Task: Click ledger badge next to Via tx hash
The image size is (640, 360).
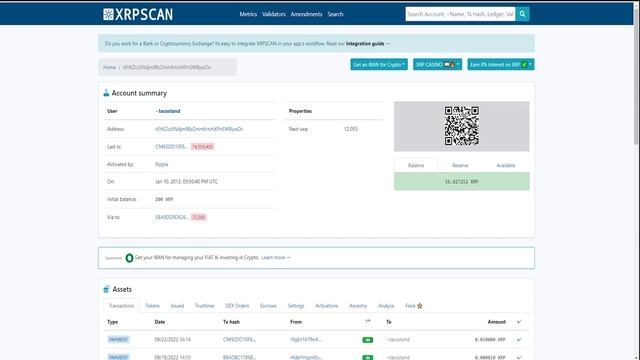Action: pos(199,217)
